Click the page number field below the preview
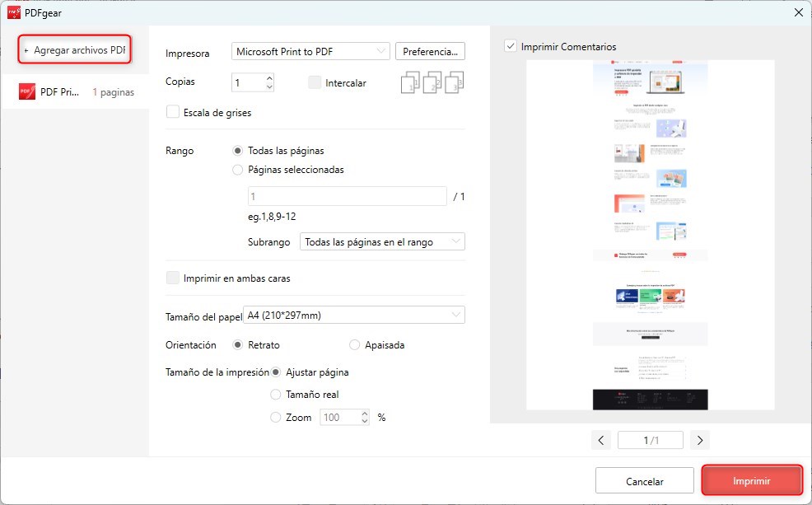The height and width of the screenshot is (505, 812). pyautogui.click(x=650, y=440)
